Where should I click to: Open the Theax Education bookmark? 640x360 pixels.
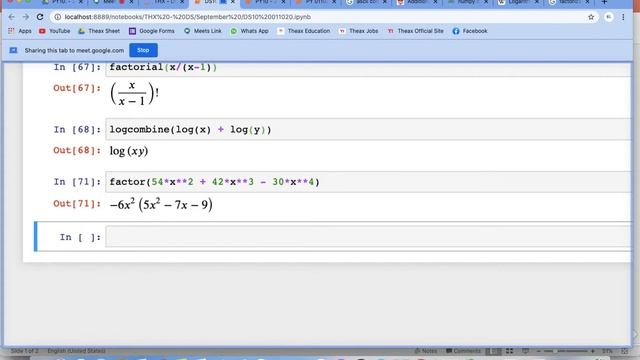click(304, 31)
